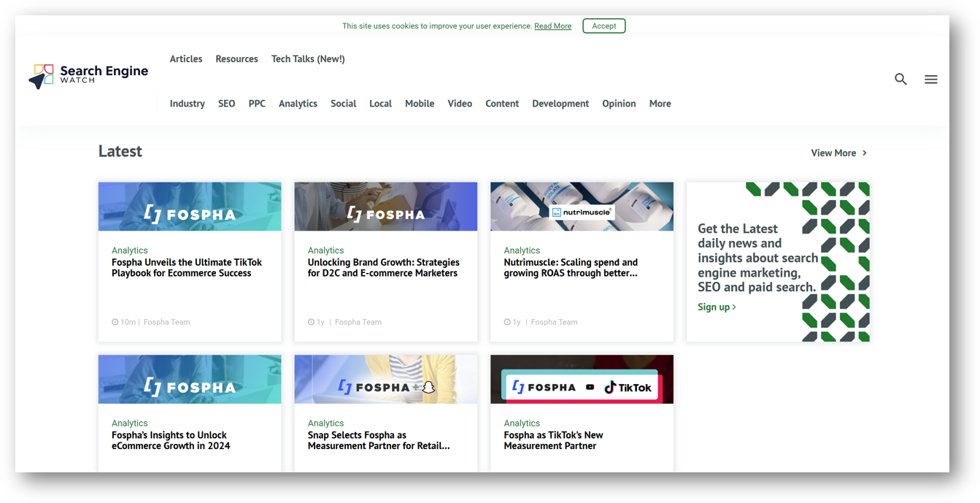Open the site search magnifier icon

(900, 79)
